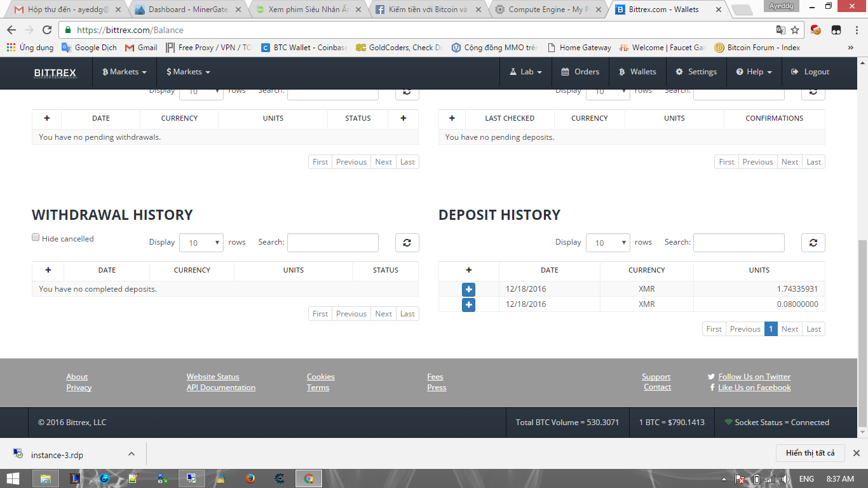Open the Remote Desktop Connection taskbar icon
The height and width of the screenshot is (488, 868).
pos(191,478)
